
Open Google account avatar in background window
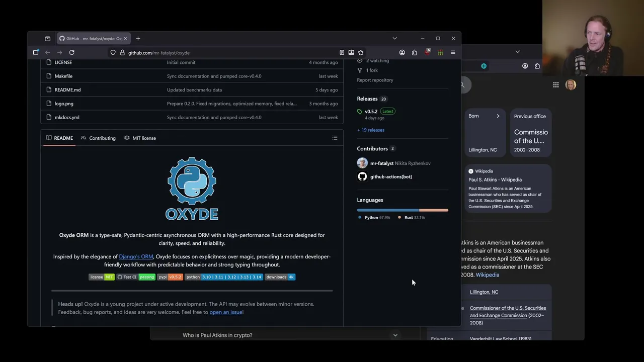point(571,85)
